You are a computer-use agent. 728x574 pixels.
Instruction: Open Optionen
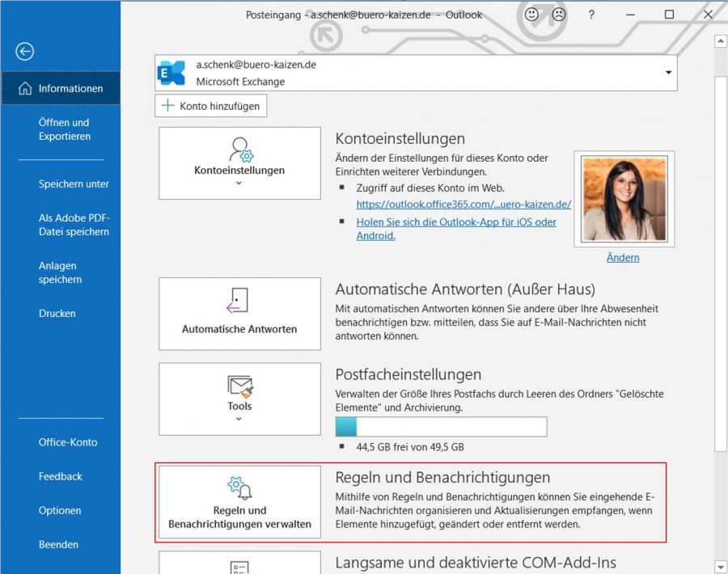click(59, 510)
